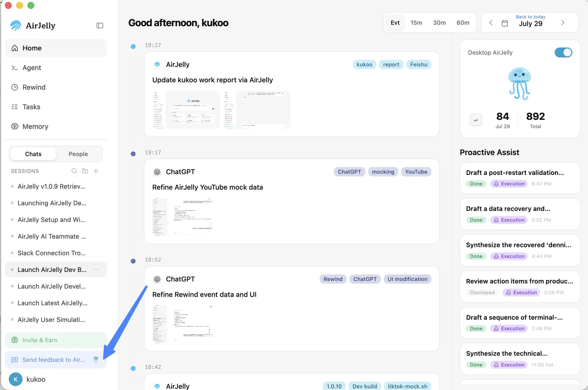Go to the previous day
The height and width of the screenshot is (390, 588).
point(491,23)
